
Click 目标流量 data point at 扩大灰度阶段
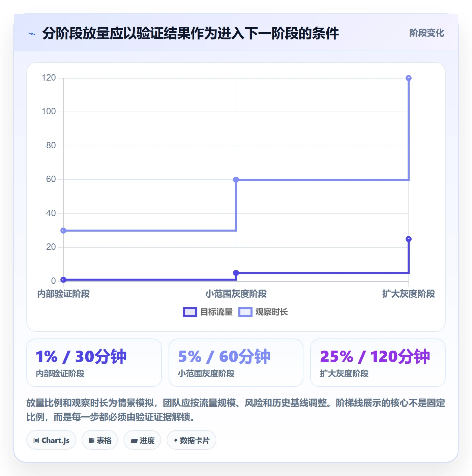coord(409,239)
